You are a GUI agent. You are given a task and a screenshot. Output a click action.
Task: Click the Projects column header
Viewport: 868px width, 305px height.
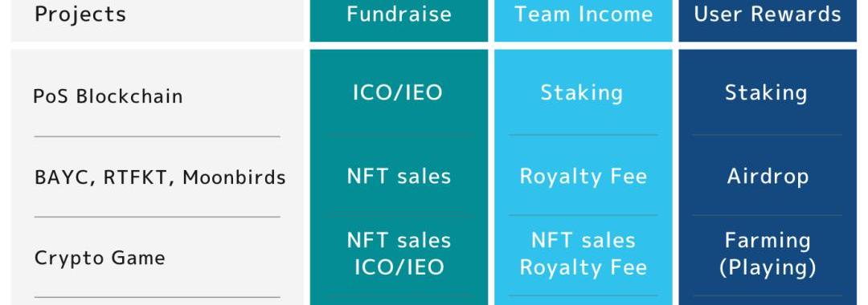point(80,14)
